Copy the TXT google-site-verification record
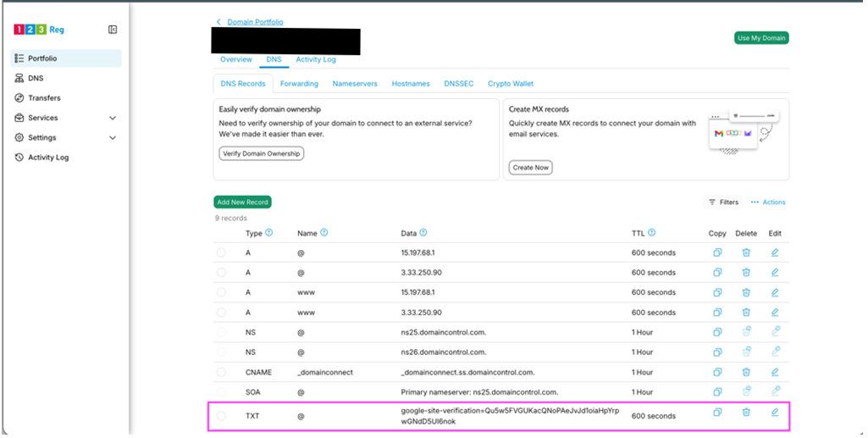 pos(717,412)
